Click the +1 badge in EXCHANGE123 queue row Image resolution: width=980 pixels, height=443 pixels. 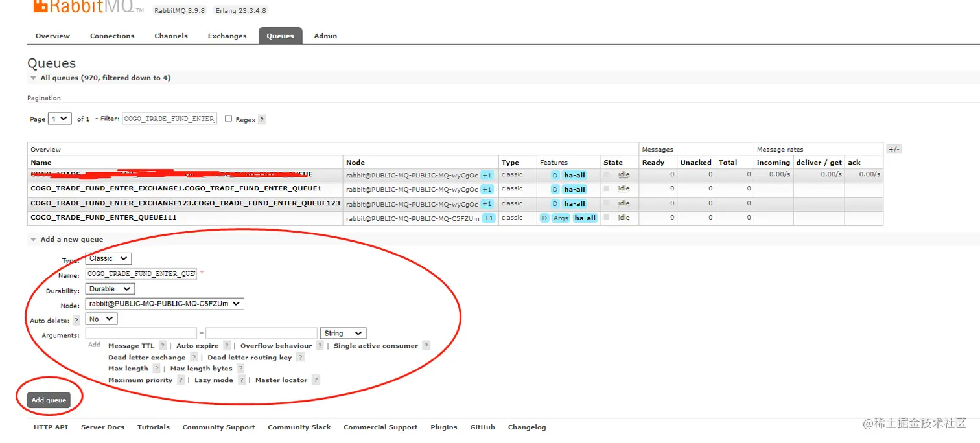coord(487,204)
